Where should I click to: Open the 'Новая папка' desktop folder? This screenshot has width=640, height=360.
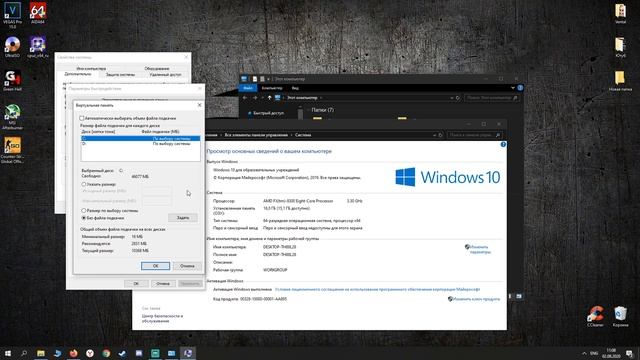click(x=620, y=80)
